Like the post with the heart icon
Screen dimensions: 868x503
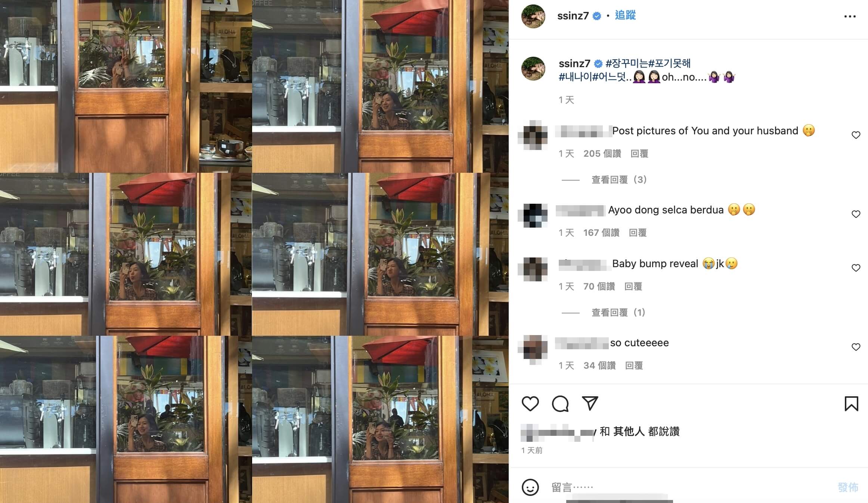point(530,404)
